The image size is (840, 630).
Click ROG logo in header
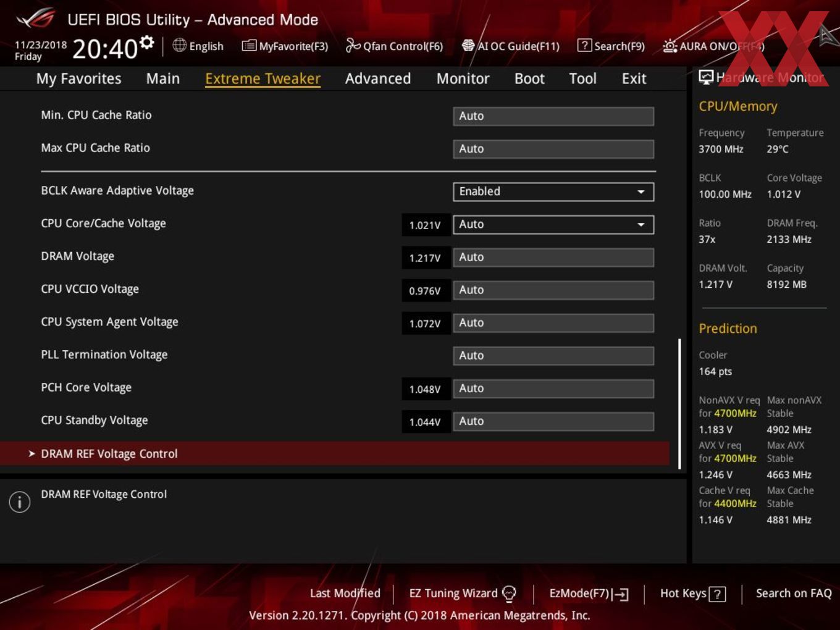[36, 19]
